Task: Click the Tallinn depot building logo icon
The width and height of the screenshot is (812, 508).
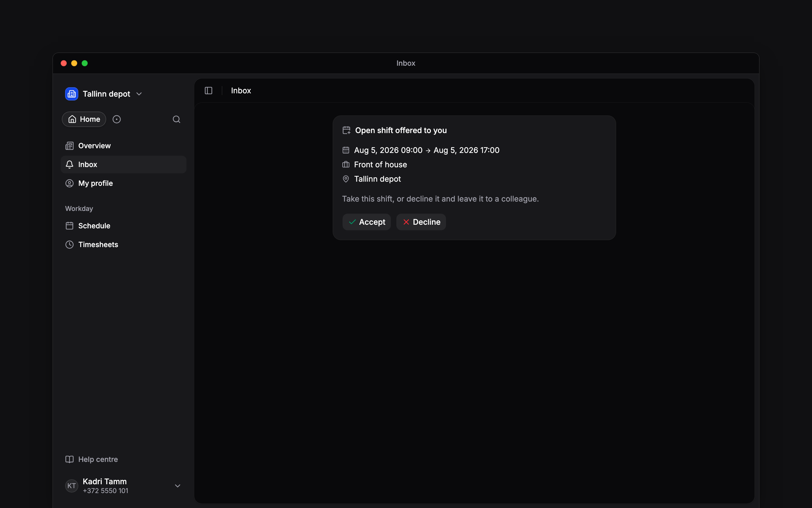Action: (71, 94)
